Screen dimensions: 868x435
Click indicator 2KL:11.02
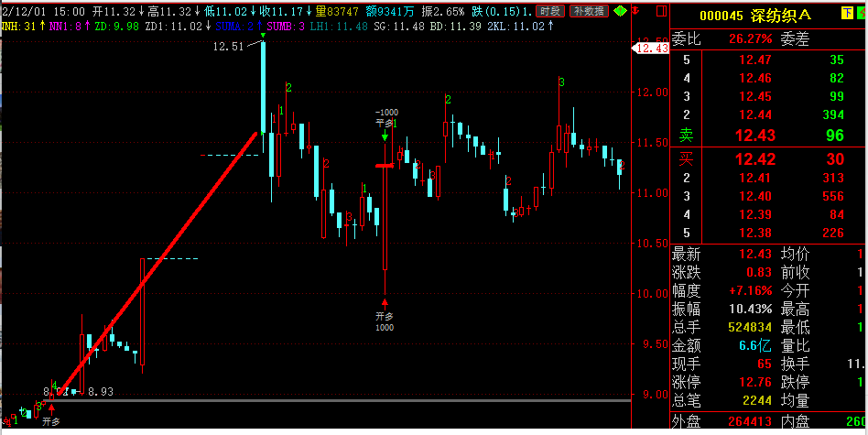(515, 26)
